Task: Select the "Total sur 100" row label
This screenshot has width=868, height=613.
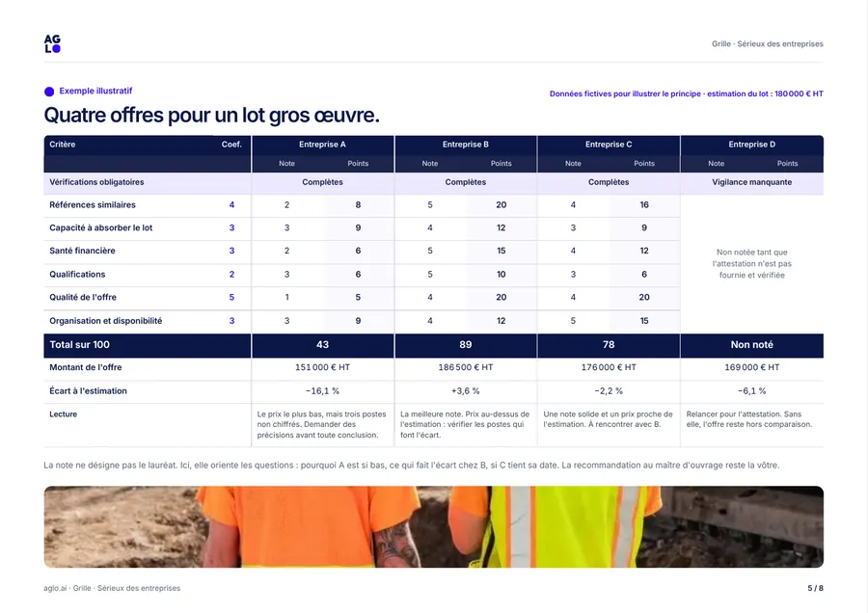Action: pyautogui.click(x=80, y=345)
